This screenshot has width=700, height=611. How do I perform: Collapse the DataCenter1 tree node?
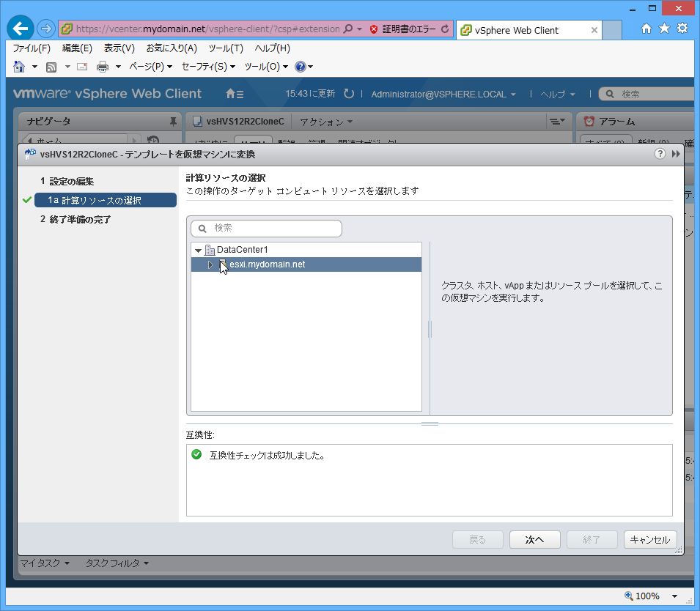198,251
